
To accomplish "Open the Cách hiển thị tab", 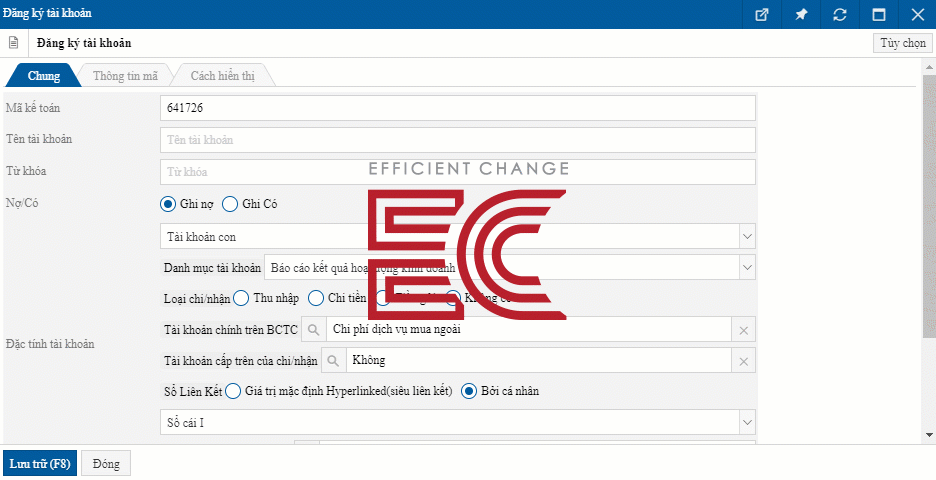I will point(222,76).
